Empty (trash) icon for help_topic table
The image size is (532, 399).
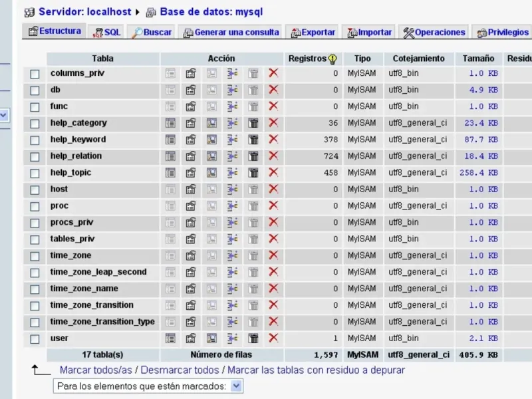(x=253, y=173)
